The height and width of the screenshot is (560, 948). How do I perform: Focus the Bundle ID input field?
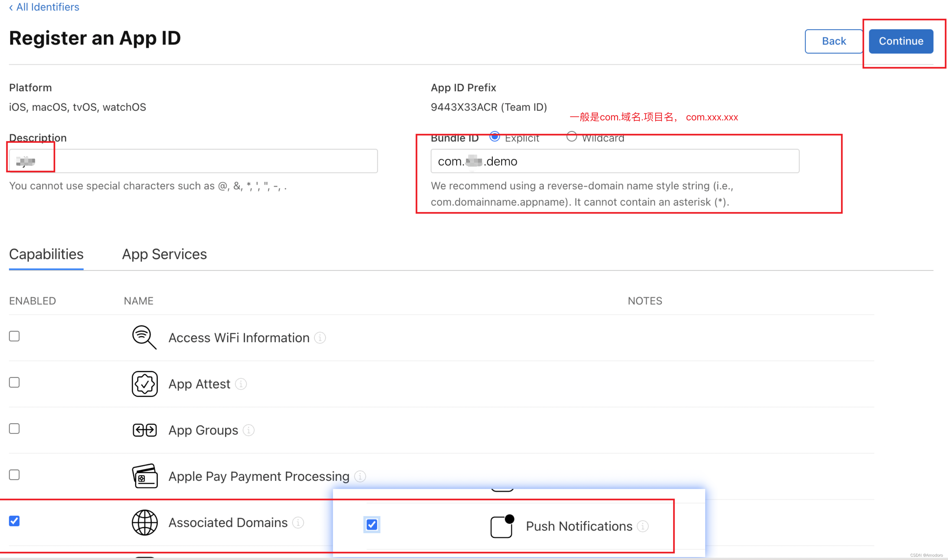(x=614, y=161)
